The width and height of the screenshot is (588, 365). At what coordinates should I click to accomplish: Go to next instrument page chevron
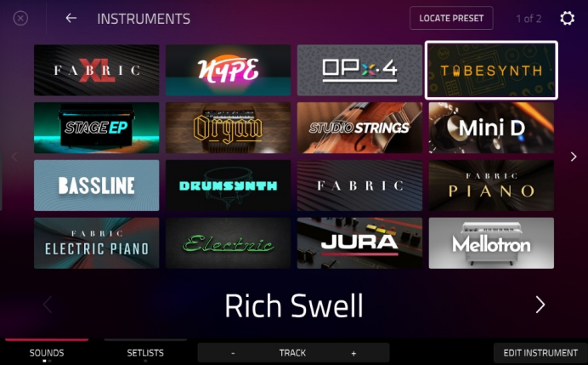(574, 157)
